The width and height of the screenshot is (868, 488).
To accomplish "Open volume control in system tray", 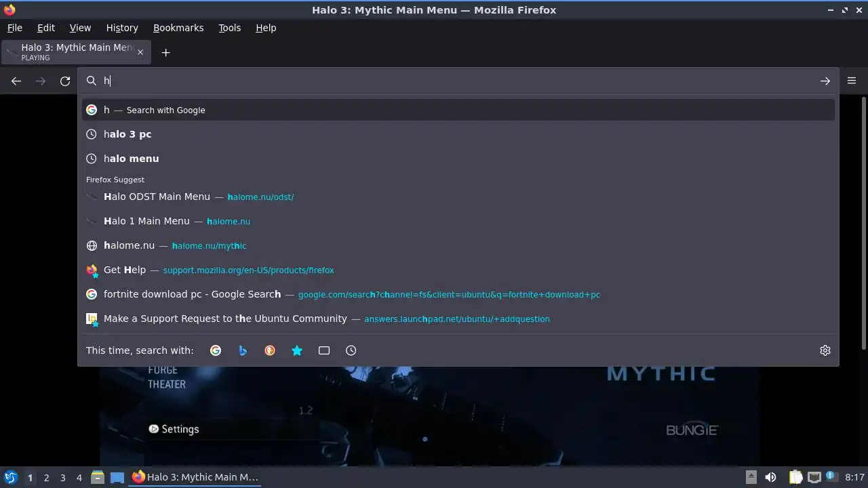I will coord(770,477).
